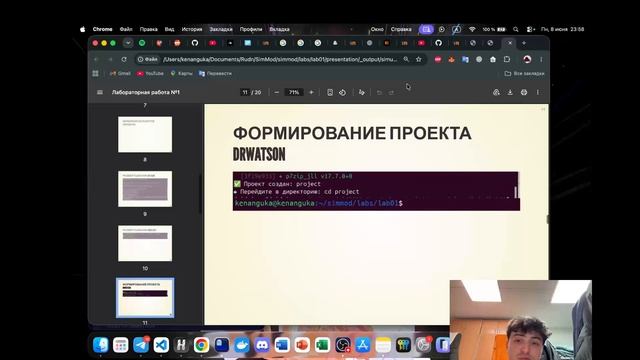Open Spotlight search in the menu bar

pos(516,29)
